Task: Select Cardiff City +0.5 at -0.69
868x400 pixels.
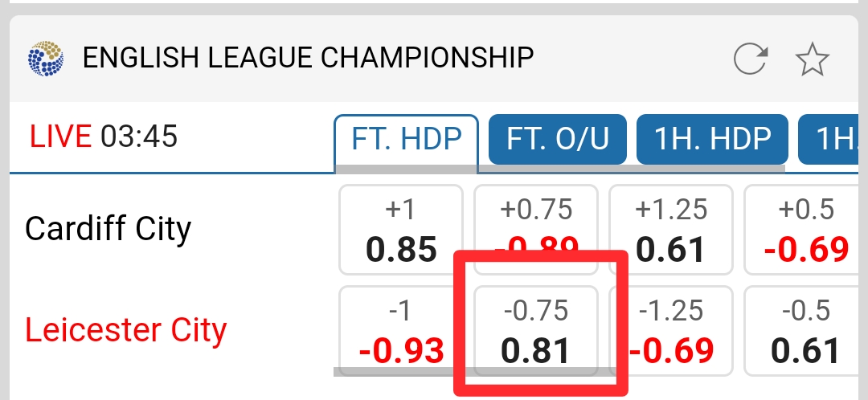Action: tap(805, 230)
